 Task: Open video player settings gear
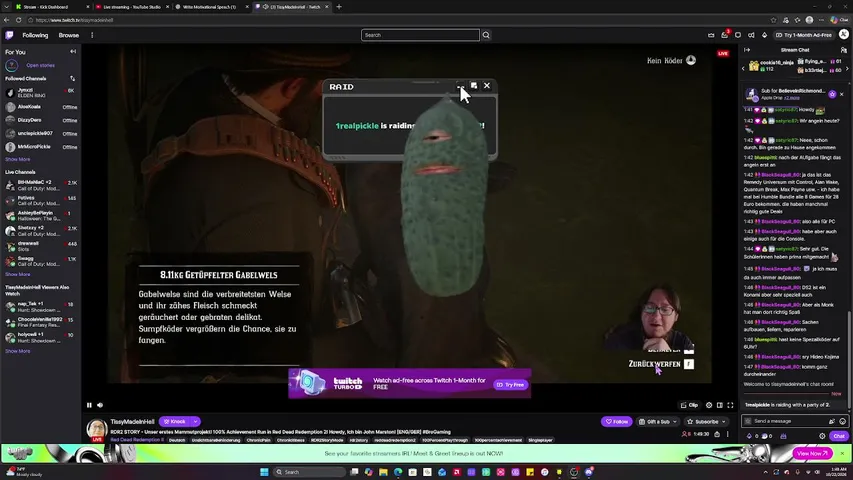point(709,405)
